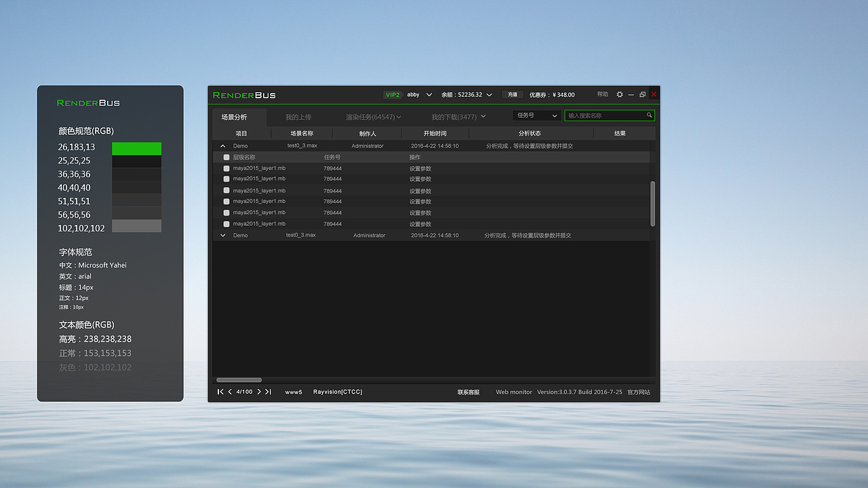Check the first maya2015_layer1.mb row checkbox
The height and width of the screenshot is (488, 868).
[x=226, y=168]
